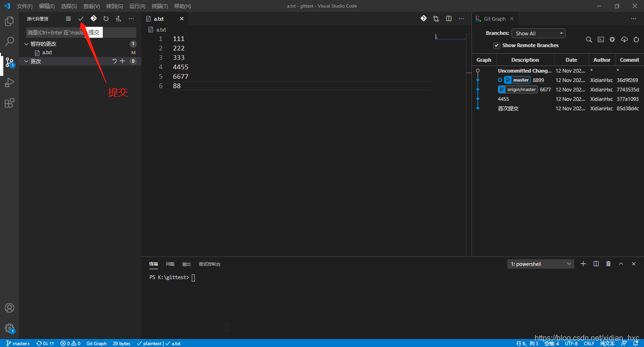This screenshot has height=347, width=644.
Task: Open the Manage gear in activity bar
Action: [9, 328]
